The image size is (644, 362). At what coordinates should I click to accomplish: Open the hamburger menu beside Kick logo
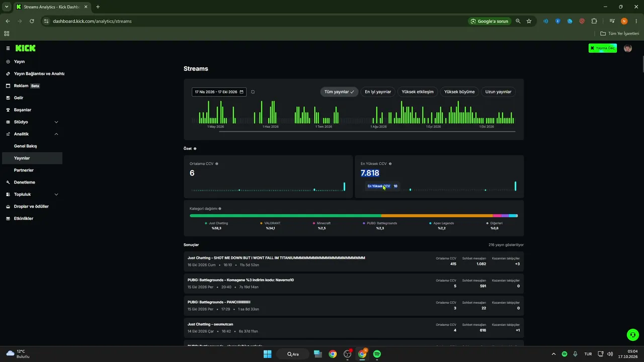(x=8, y=48)
